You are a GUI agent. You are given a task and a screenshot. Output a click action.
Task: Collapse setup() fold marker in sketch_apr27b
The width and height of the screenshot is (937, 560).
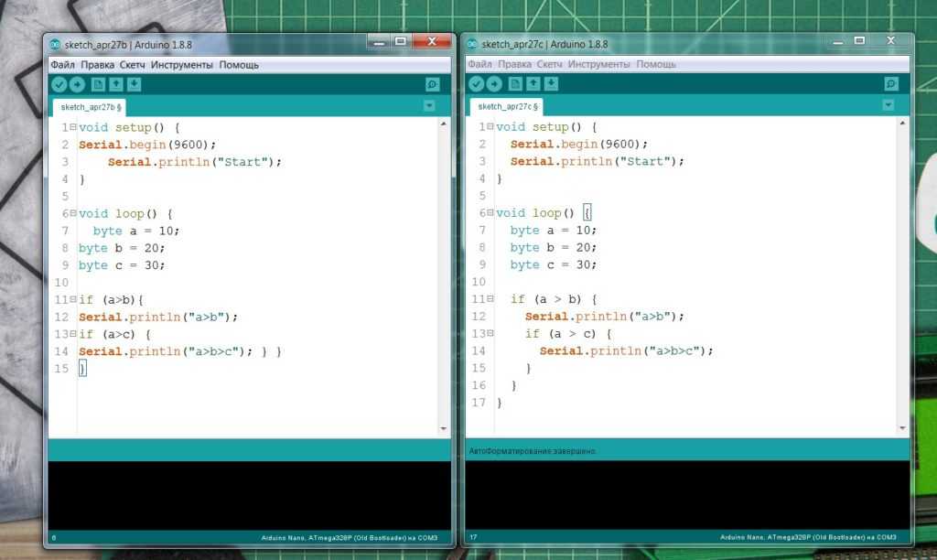tap(73, 127)
